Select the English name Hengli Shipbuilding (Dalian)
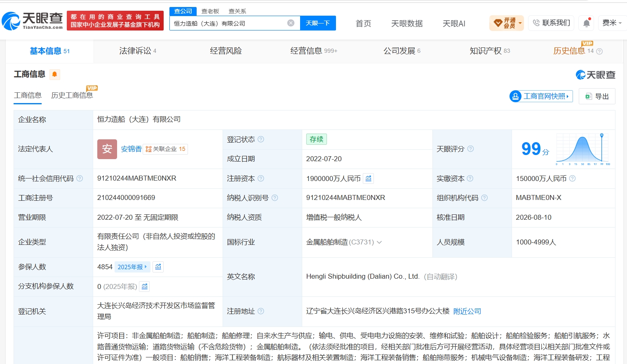 [x=363, y=277]
